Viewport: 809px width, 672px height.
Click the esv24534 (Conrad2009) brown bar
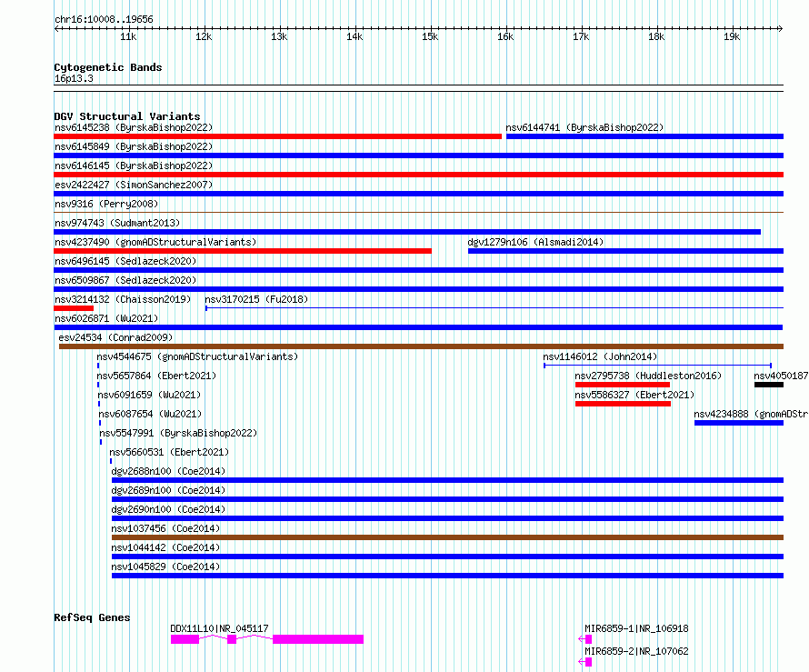click(x=421, y=346)
